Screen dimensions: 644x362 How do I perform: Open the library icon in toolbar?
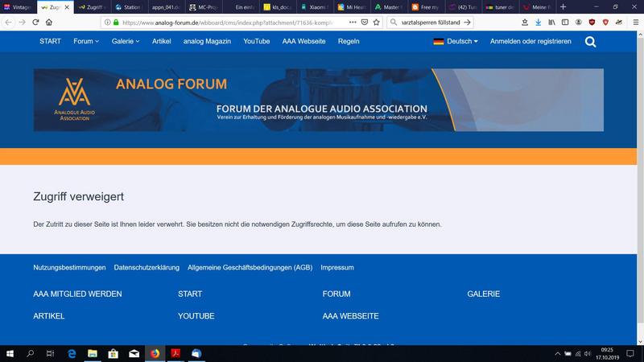click(x=551, y=23)
